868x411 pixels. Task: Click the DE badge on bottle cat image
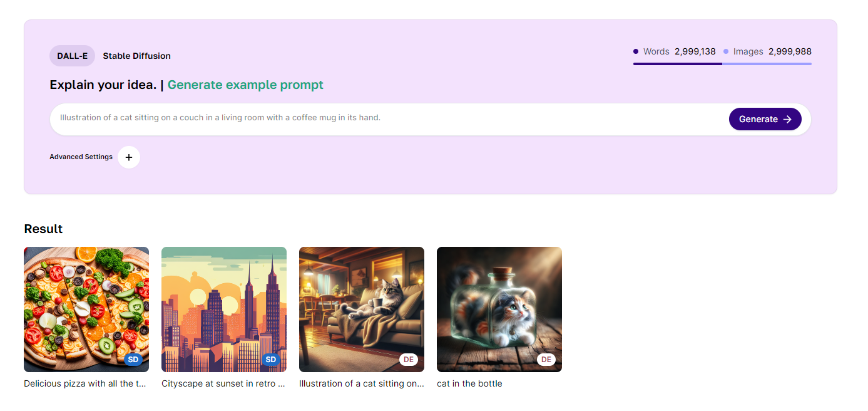click(x=546, y=360)
